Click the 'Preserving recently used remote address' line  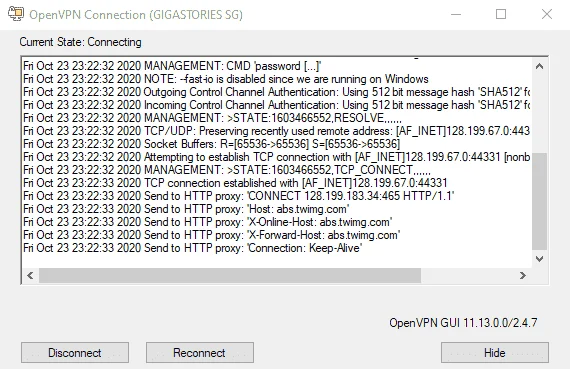pos(277,131)
